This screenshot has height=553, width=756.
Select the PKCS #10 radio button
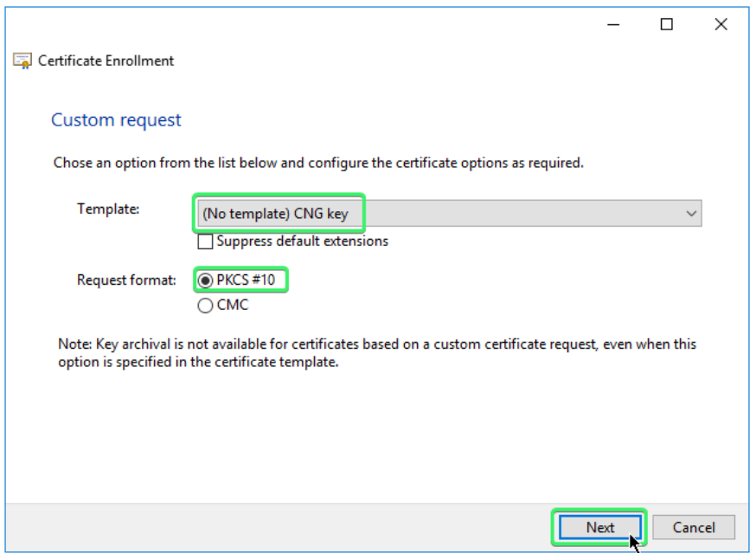206,280
